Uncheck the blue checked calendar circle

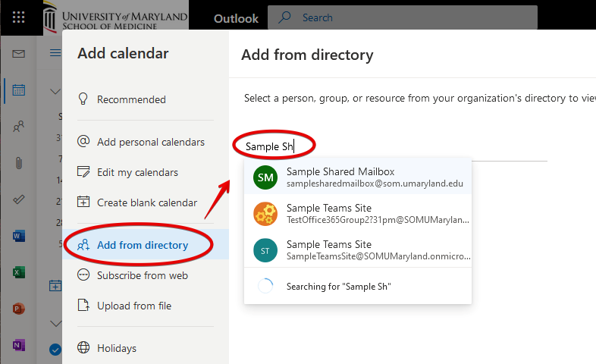click(x=55, y=349)
